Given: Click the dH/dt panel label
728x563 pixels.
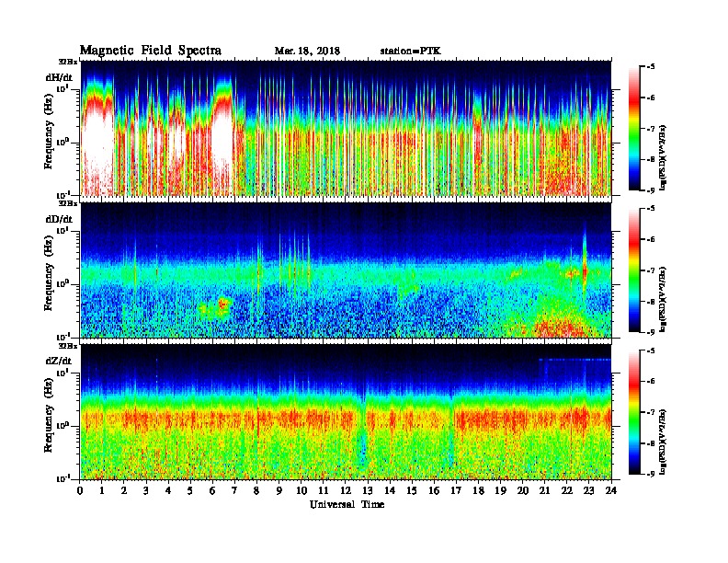Looking at the screenshot, I should [x=59, y=77].
